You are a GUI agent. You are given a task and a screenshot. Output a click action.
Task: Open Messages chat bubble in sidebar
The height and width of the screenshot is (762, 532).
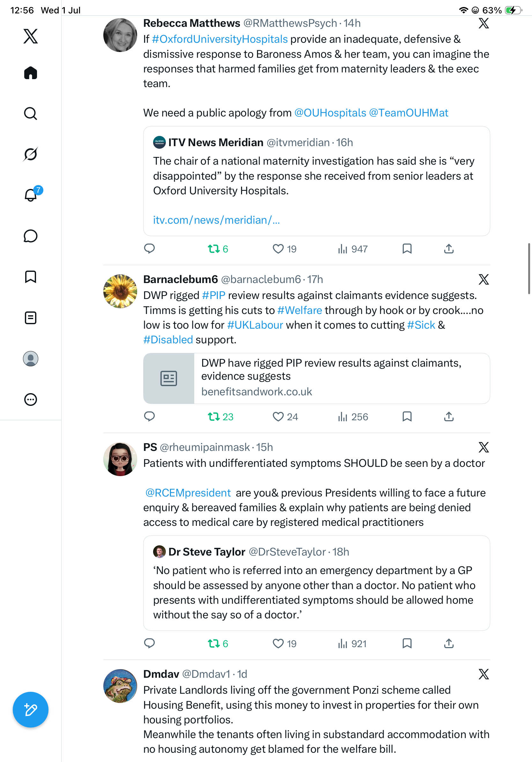pos(31,236)
